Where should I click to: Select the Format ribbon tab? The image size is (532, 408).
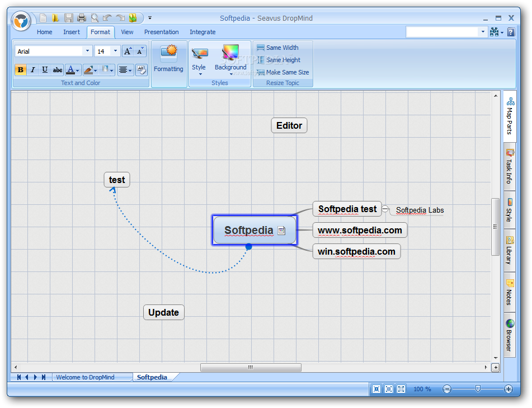101,32
